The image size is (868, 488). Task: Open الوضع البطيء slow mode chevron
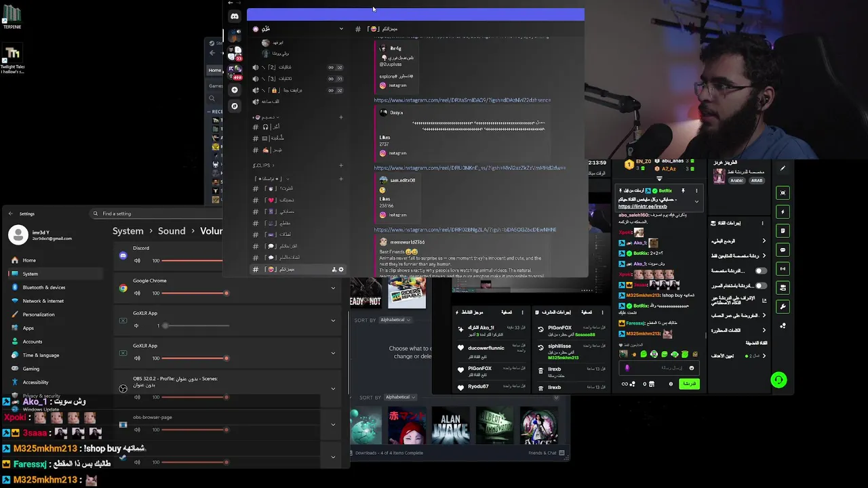(764, 241)
